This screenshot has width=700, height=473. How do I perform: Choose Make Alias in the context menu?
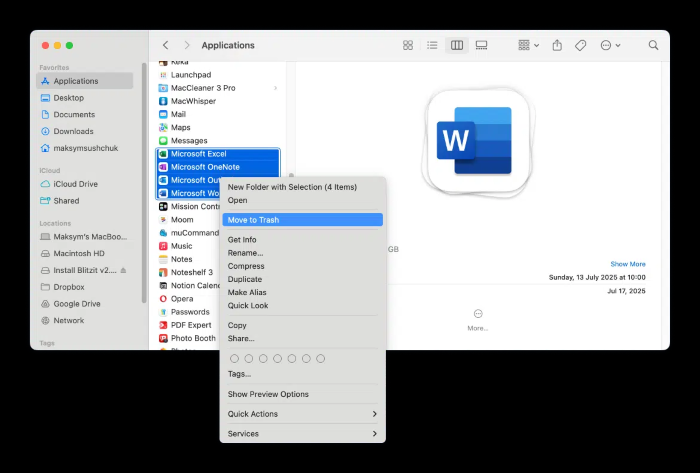point(302,292)
